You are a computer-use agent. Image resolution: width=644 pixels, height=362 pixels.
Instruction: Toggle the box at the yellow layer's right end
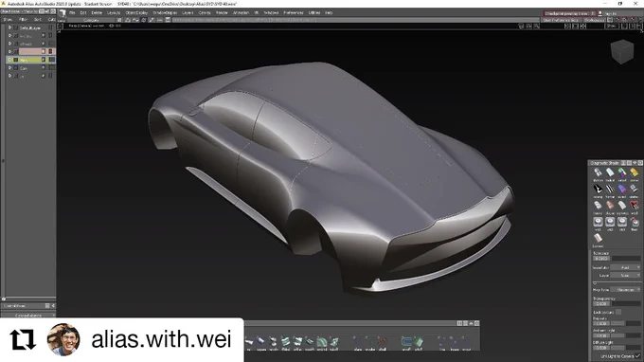coord(51,60)
